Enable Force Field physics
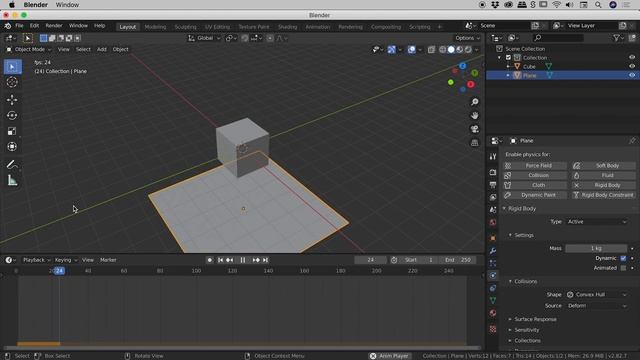The width and height of the screenshot is (640, 360). point(535,166)
